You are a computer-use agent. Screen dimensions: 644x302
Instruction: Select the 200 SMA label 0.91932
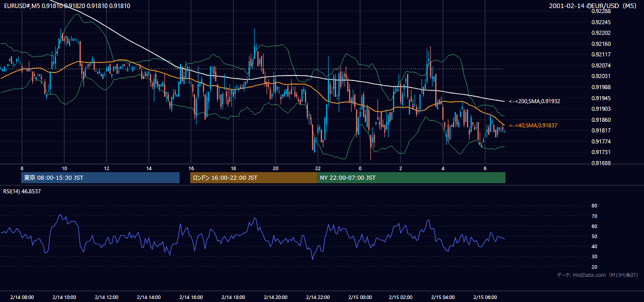535,101
